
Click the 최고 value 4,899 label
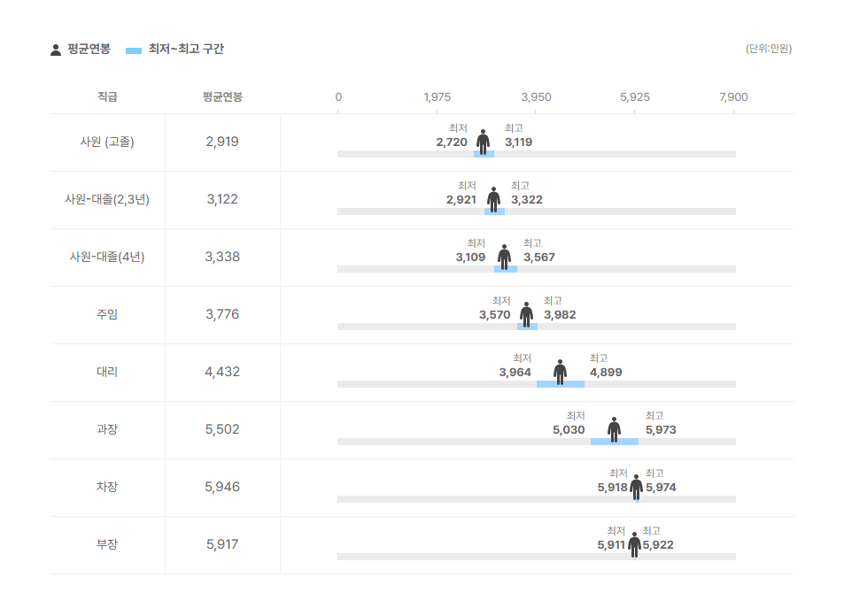pos(606,373)
